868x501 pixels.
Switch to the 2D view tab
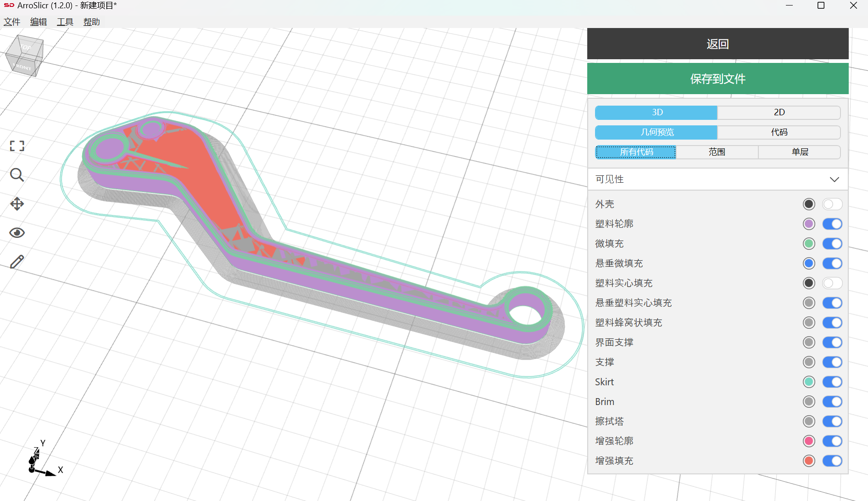coord(779,113)
